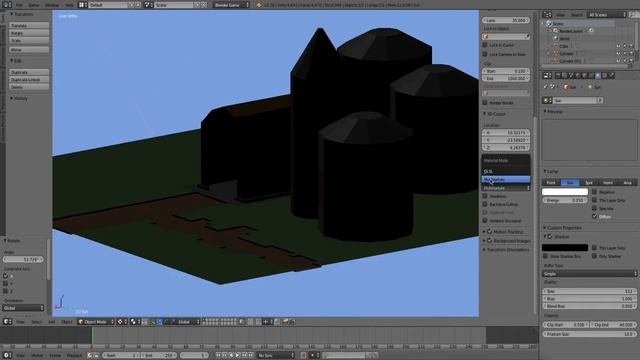Toggle Lock Camera to View checkbox
Image resolution: width=640 pixels, height=360 pixels.
pyautogui.click(x=485, y=54)
